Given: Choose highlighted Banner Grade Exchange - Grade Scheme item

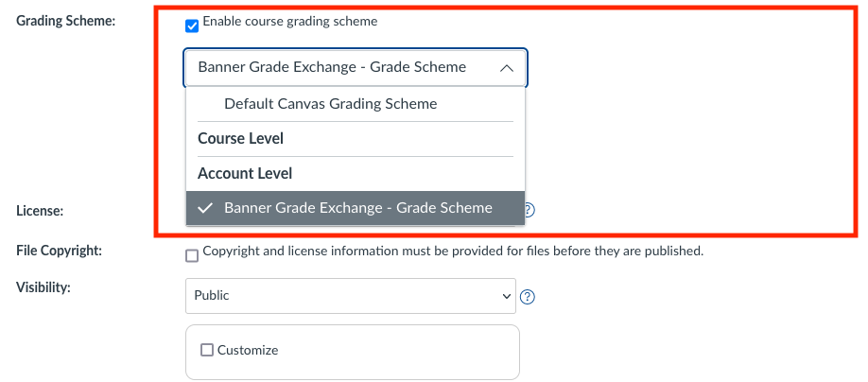Looking at the screenshot, I should [357, 208].
